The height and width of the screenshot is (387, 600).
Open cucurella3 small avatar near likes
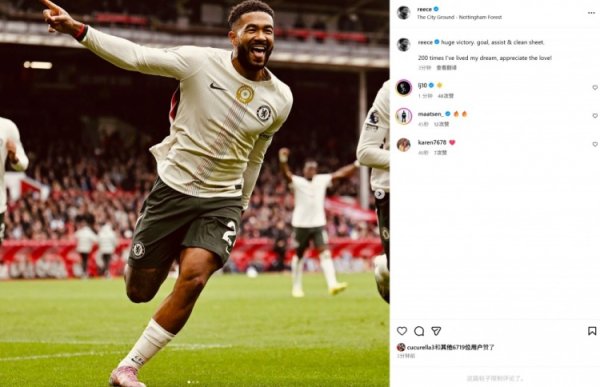coord(401,347)
